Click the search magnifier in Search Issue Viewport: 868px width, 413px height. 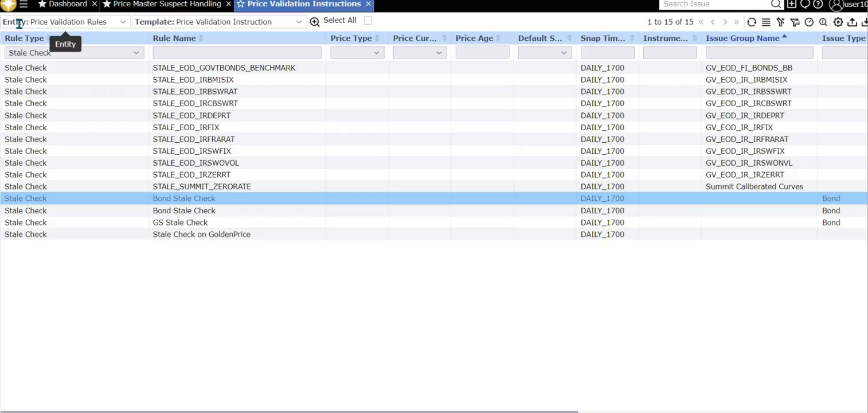point(776,4)
